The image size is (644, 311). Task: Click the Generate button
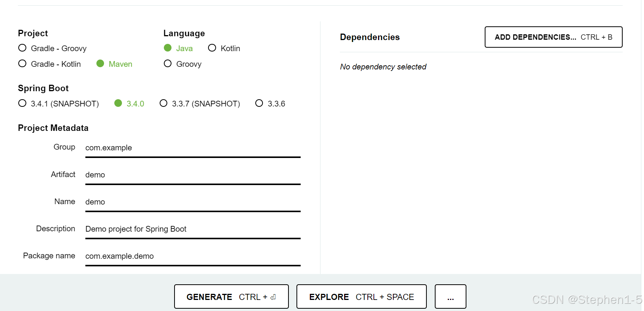(231, 296)
